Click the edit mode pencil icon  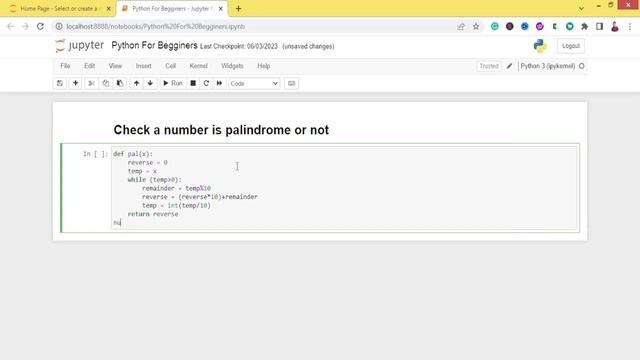pos(509,66)
